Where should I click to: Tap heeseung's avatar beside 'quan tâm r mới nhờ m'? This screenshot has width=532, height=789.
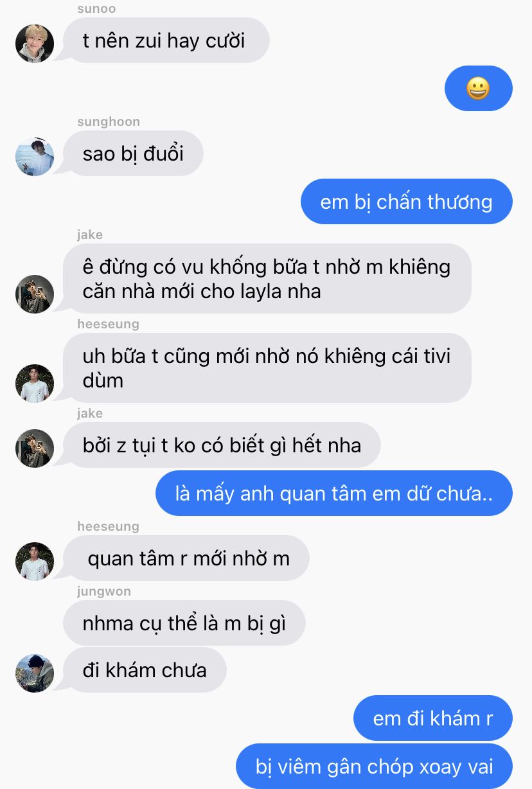(x=35, y=561)
